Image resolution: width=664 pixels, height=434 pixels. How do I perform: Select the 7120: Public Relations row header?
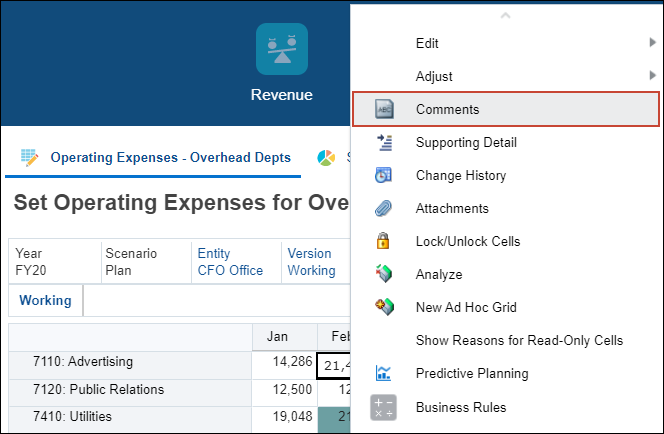[x=130, y=393]
